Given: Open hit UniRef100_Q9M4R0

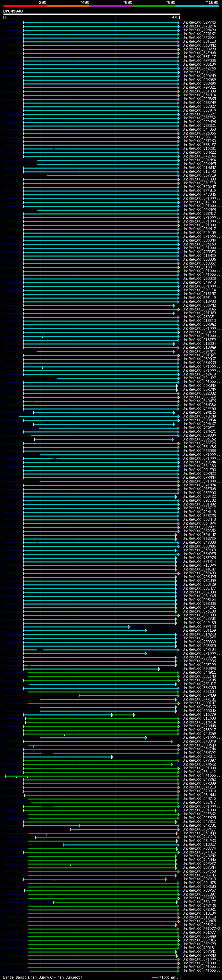Looking at the screenshot, I should (199, 30).
